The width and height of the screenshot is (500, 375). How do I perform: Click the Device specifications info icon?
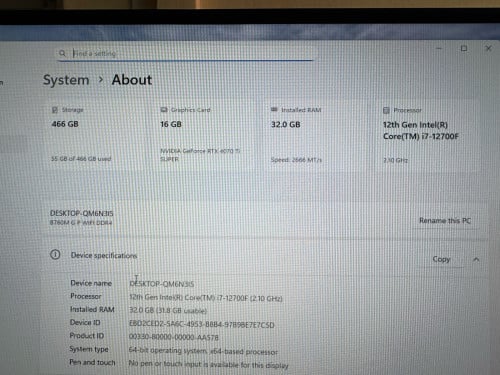[x=55, y=255]
